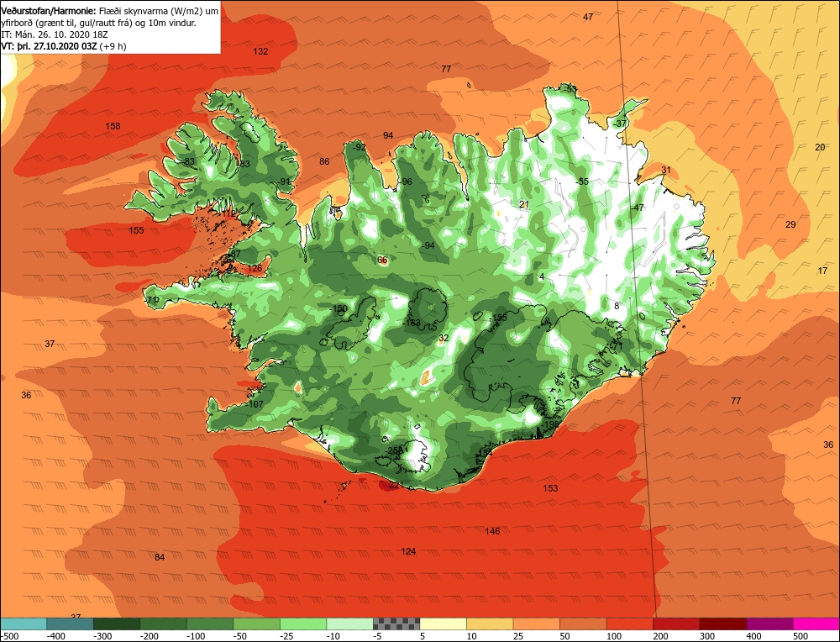The height and width of the screenshot is (642, 840).
Task: Click the value 21 in the northeast
Action: [524, 204]
